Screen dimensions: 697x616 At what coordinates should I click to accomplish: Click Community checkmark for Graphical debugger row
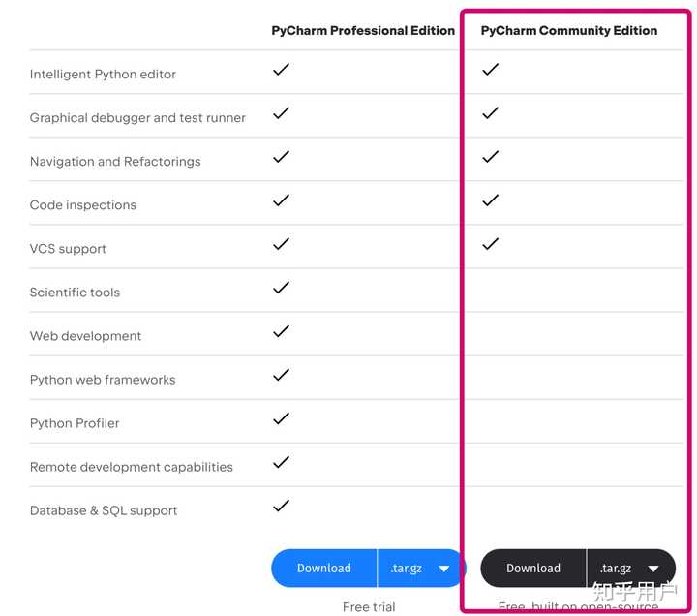(x=490, y=113)
